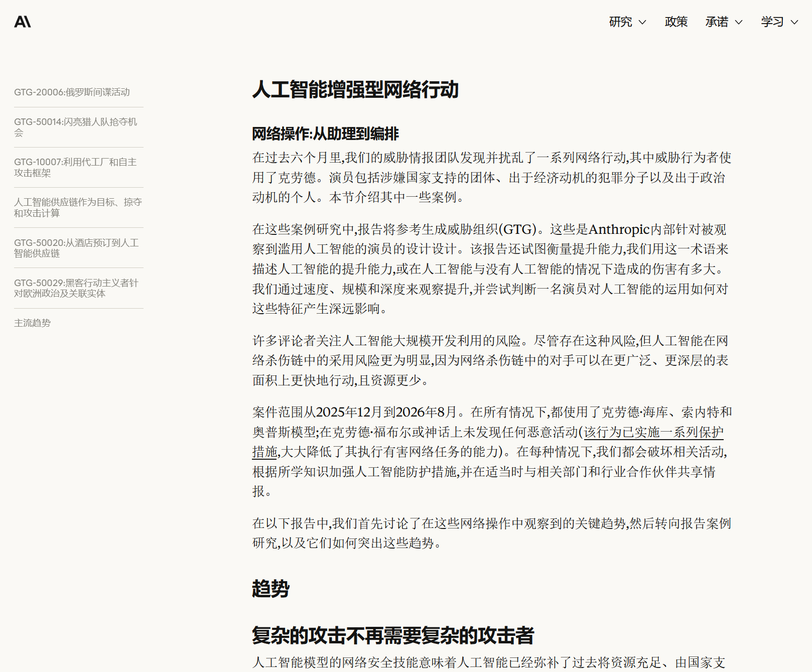Image resolution: width=812 pixels, height=672 pixels.
Task: Click the paragraph starting 许多评论者关注
Action: click(490, 361)
